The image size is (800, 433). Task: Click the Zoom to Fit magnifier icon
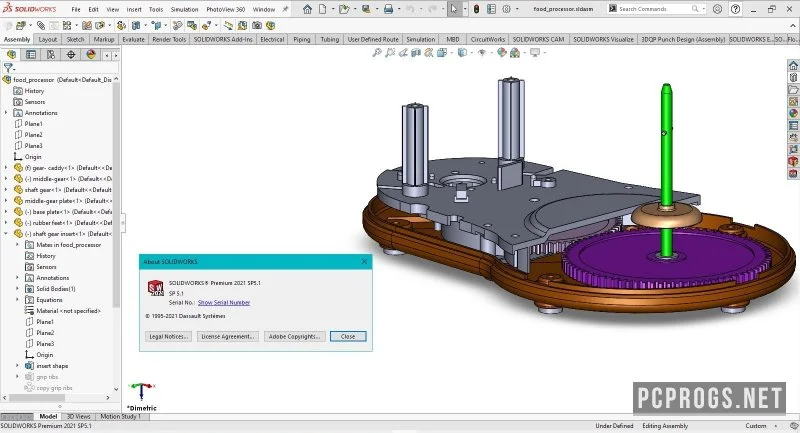(x=377, y=53)
